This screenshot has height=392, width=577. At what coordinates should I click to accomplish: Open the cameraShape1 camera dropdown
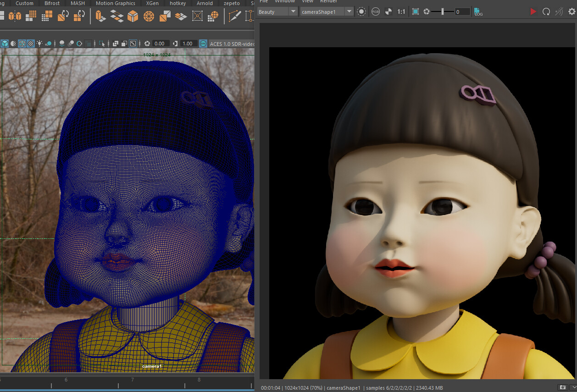point(327,11)
